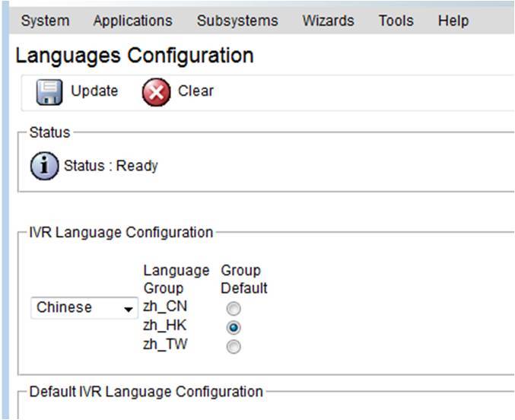515x420 pixels.
Task: Open the Tools menu
Action: click(396, 21)
